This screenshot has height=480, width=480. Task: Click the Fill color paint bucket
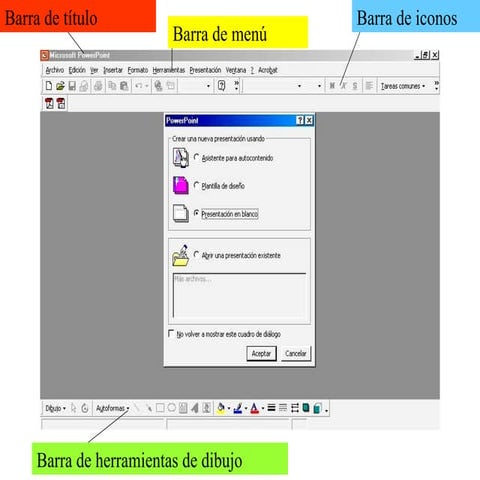tap(221, 408)
